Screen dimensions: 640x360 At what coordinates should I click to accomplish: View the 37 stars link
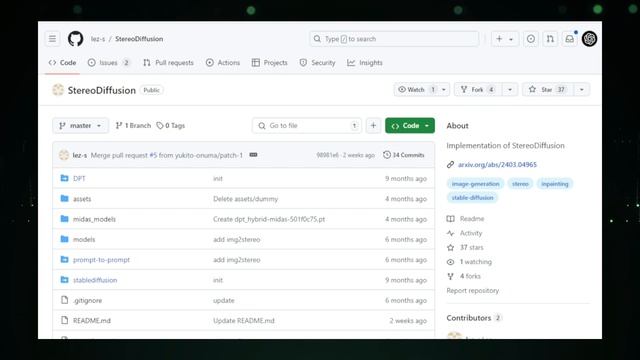pos(465,247)
